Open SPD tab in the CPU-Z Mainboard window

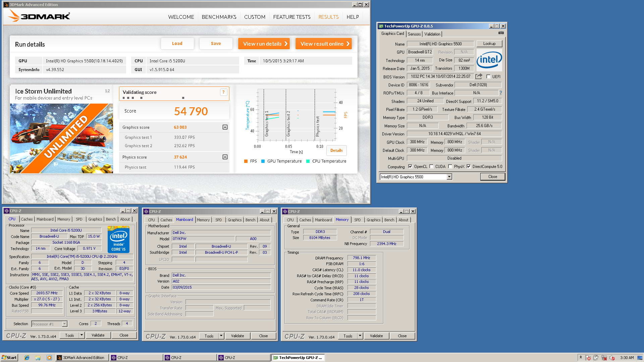219,220
